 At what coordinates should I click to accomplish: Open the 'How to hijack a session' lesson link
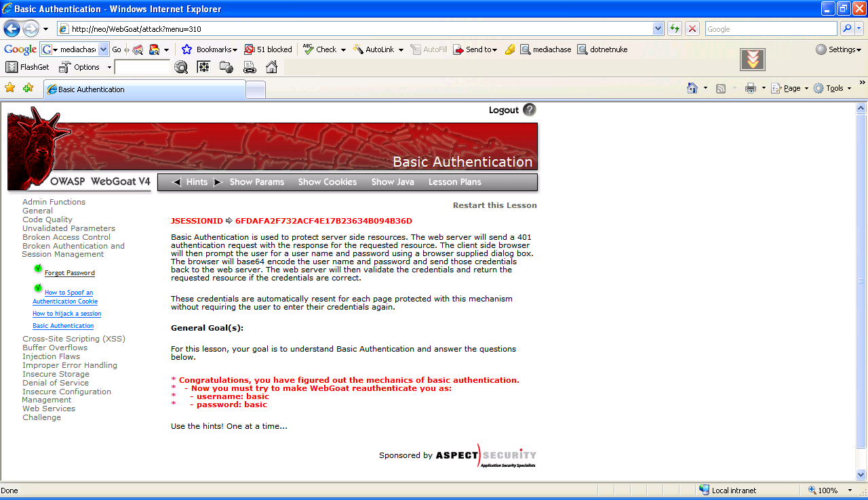click(x=67, y=314)
